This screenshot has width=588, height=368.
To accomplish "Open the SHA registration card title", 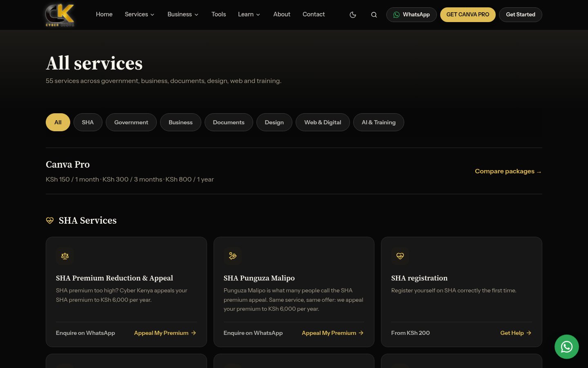I will (x=419, y=278).
